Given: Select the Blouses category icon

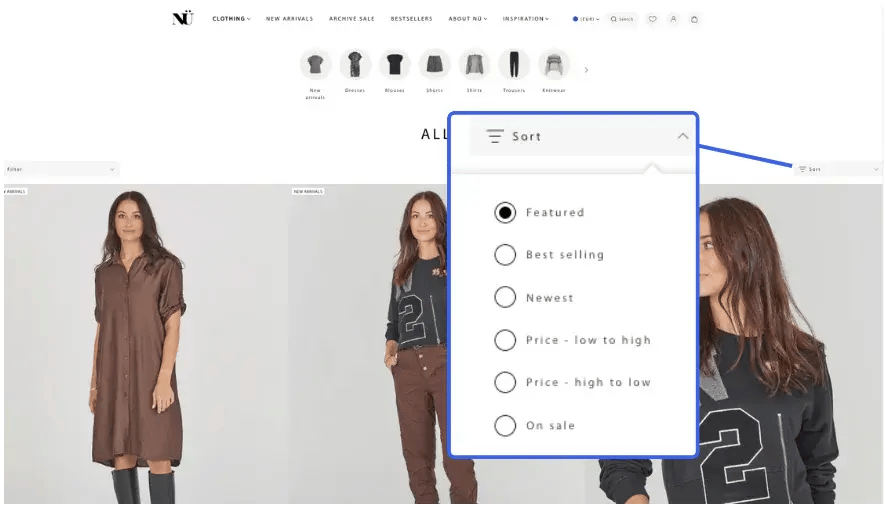Looking at the screenshot, I should (395, 65).
